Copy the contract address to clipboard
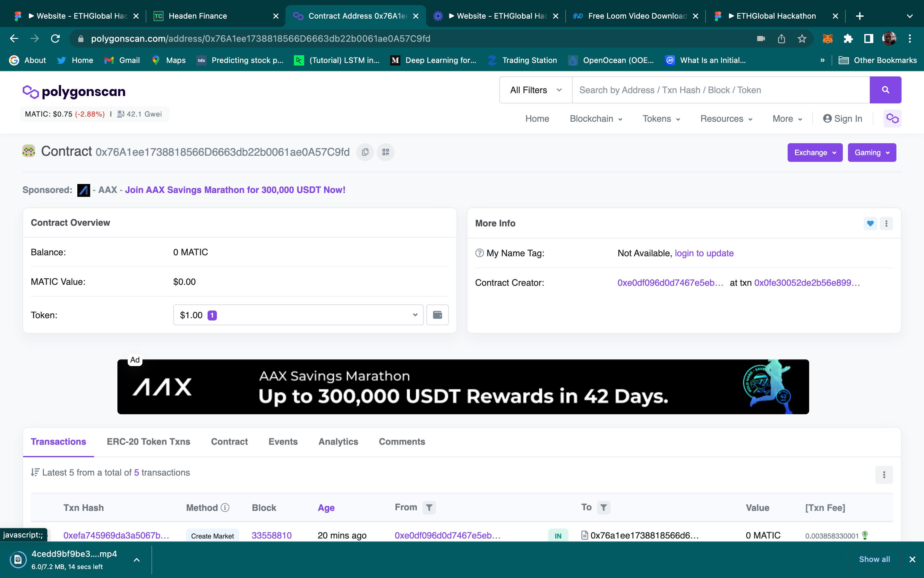 [365, 152]
